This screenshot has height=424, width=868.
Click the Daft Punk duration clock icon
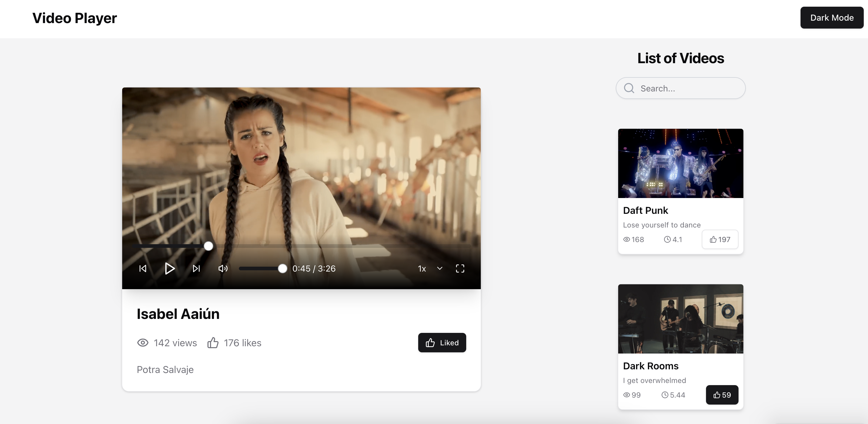(x=667, y=239)
